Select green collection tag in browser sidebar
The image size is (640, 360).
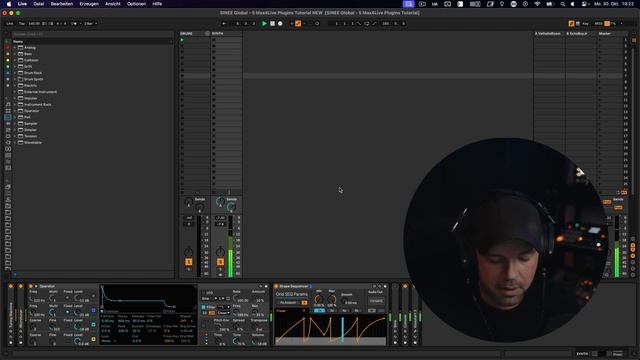point(8,67)
